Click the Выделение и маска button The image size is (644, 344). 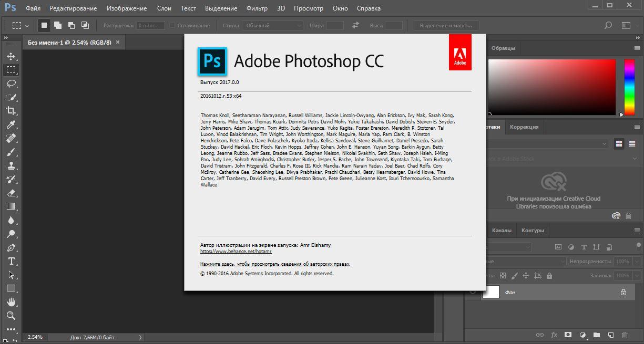pyautogui.click(x=446, y=25)
